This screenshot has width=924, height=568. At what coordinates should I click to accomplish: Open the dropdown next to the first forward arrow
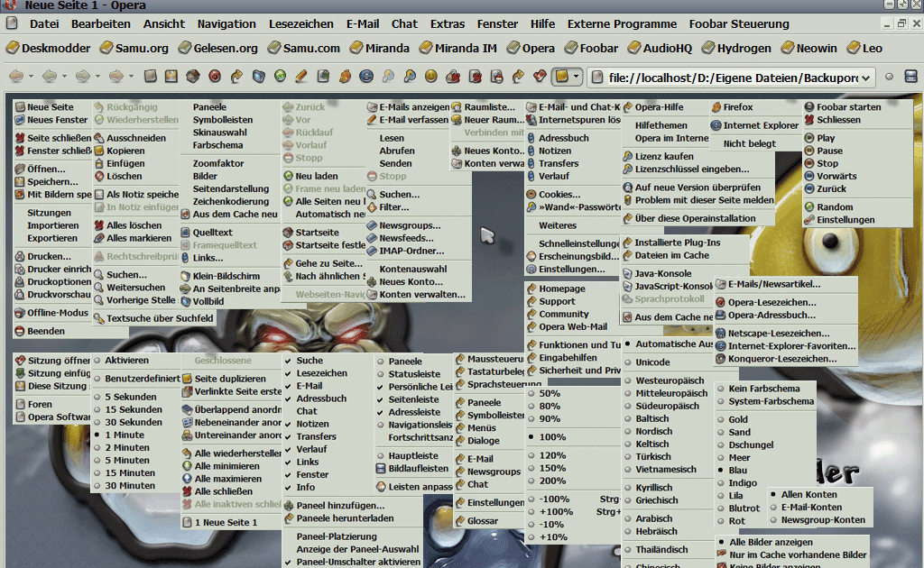click(x=97, y=77)
